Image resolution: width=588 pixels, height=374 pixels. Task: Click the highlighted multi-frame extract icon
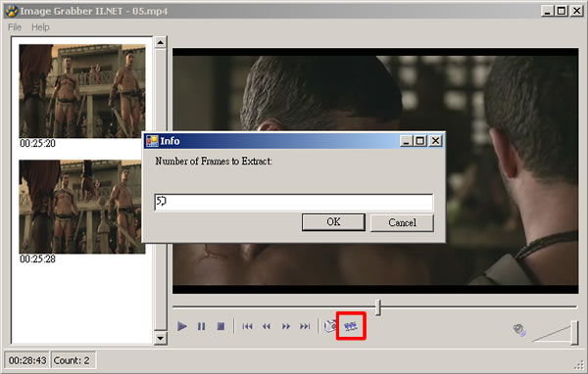click(x=351, y=326)
